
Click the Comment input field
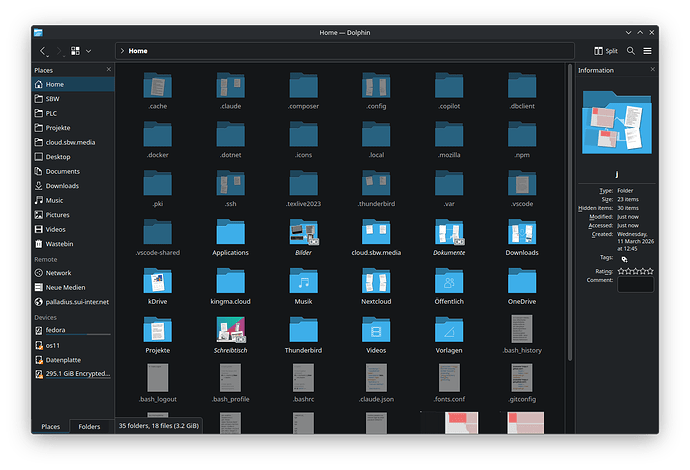click(635, 284)
